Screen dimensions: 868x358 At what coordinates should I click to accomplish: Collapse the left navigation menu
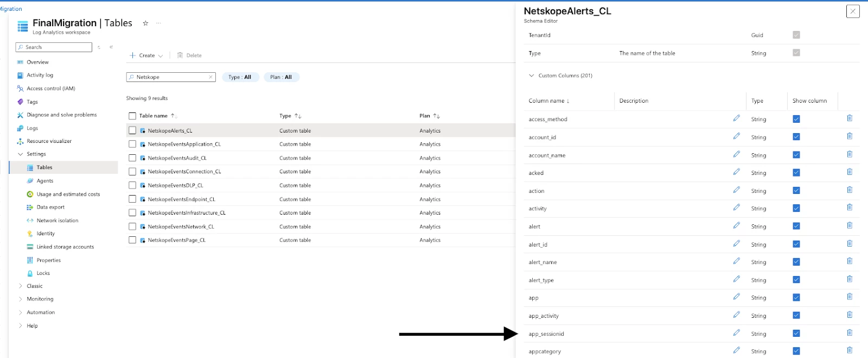point(111,47)
